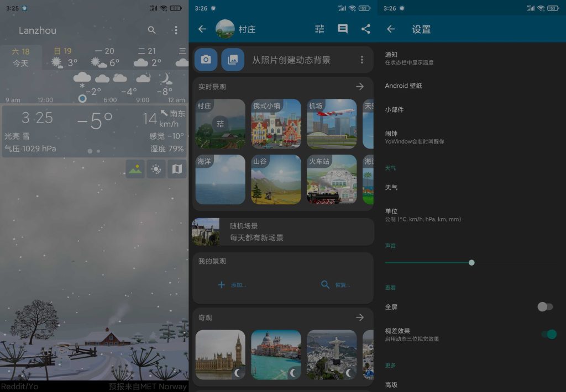The image size is (566, 392).
Task: Open the camera to create photo background
Action: coord(206,59)
